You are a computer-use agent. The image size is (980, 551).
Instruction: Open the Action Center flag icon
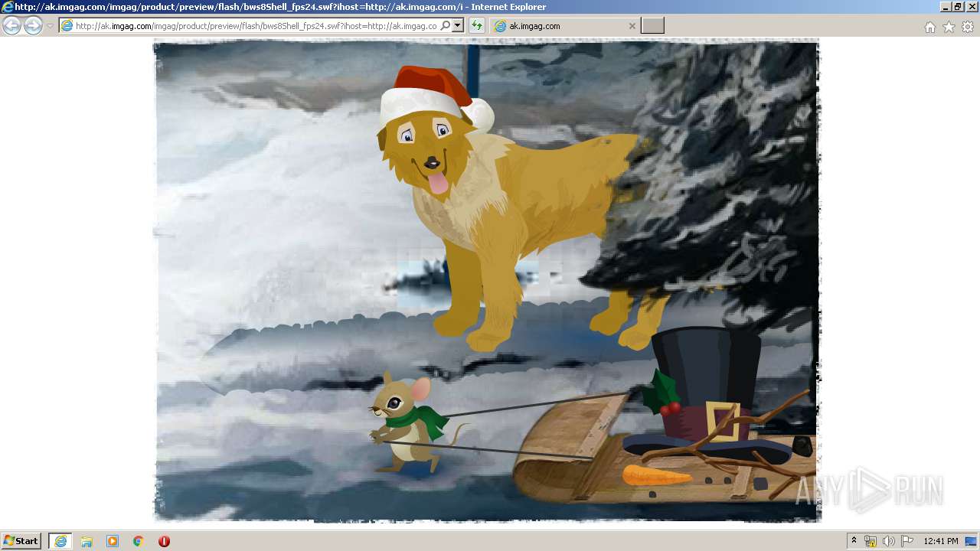coord(907,541)
